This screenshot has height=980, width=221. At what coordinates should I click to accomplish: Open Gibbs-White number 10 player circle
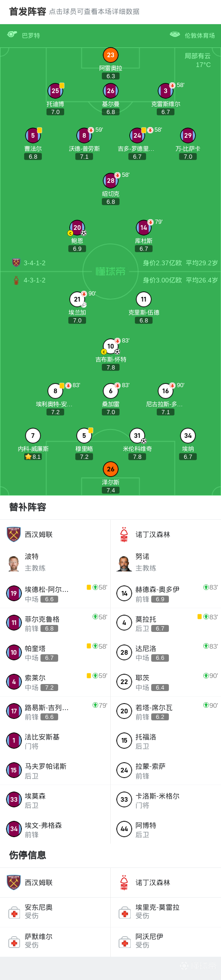(111, 346)
